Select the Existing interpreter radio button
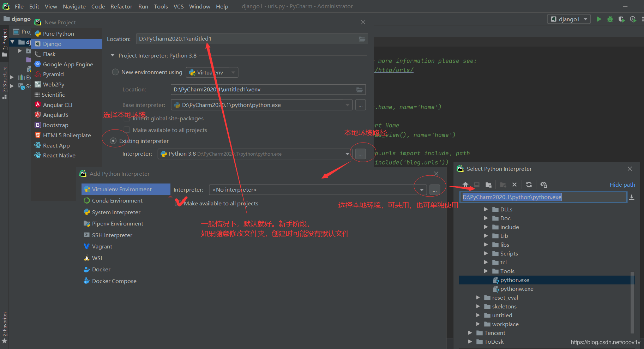Image resolution: width=644 pixels, height=349 pixels. pyautogui.click(x=113, y=141)
